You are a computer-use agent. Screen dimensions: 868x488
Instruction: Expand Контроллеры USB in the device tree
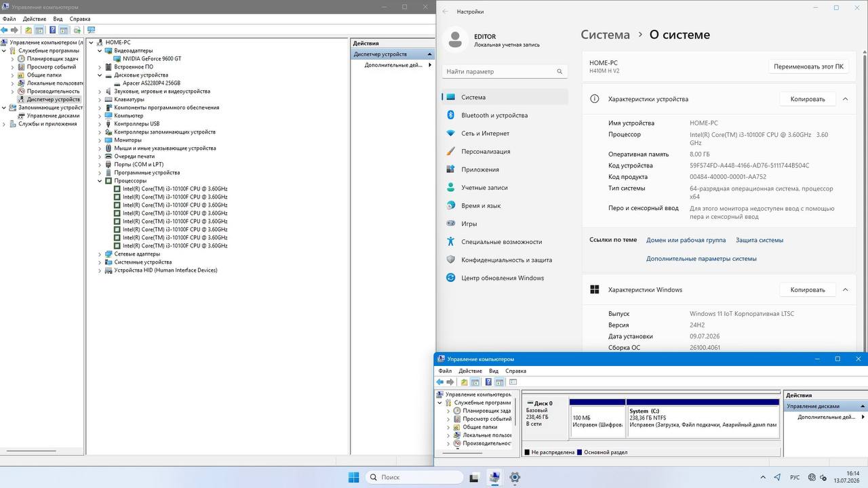tap(100, 124)
